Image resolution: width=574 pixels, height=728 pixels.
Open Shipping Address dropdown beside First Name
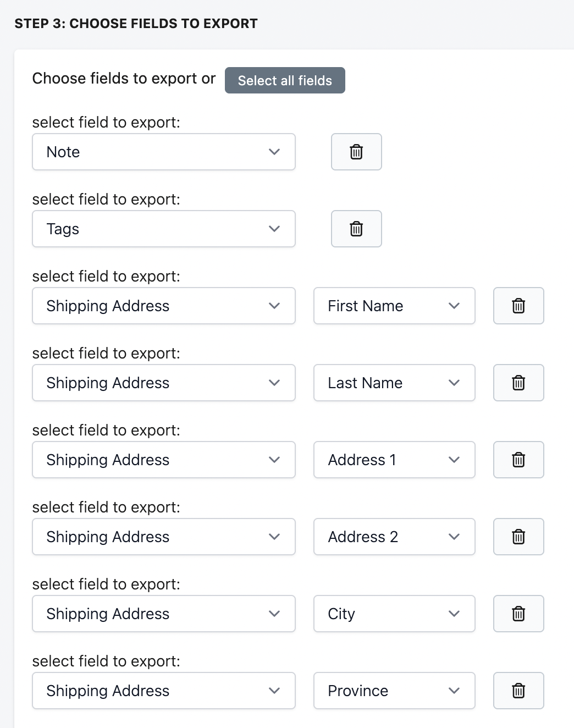pos(164,306)
